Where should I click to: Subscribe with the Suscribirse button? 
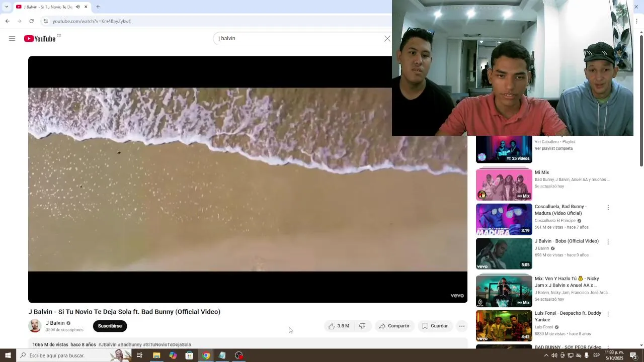(110, 326)
